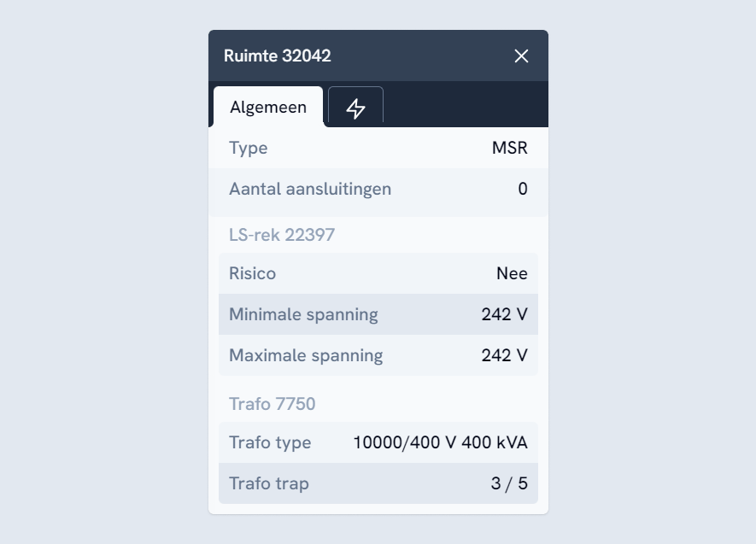Select the Maximale spanning label
This screenshot has height=544, width=756.
coord(306,355)
